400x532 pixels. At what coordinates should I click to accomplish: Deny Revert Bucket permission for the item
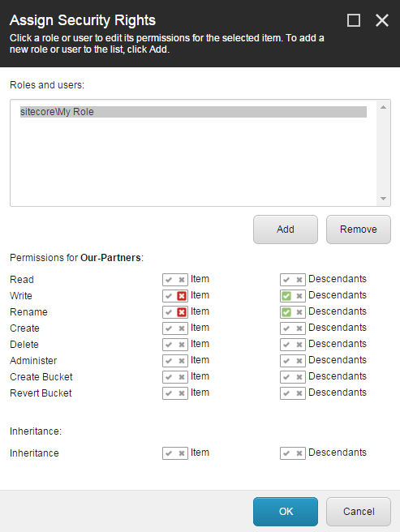(182, 393)
